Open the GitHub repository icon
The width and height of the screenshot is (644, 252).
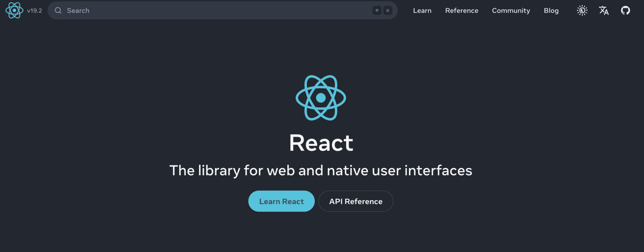tap(626, 10)
